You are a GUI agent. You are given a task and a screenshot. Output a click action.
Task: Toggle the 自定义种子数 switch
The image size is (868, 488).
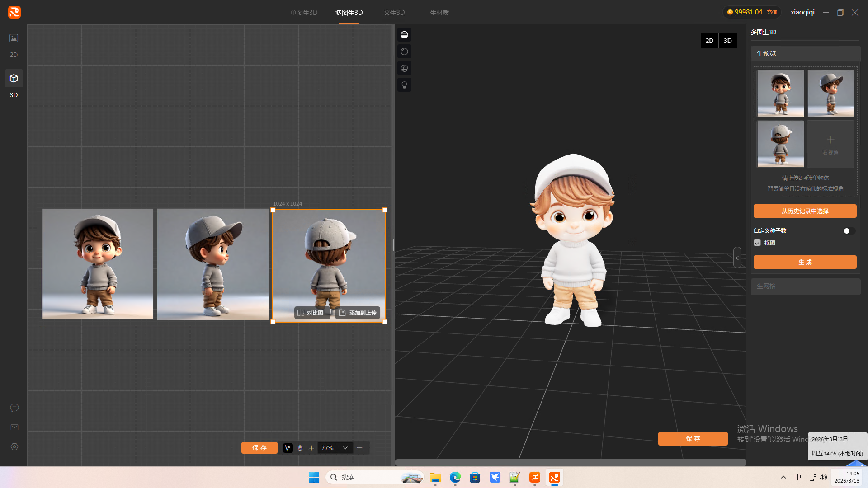(x=849, y=231)
